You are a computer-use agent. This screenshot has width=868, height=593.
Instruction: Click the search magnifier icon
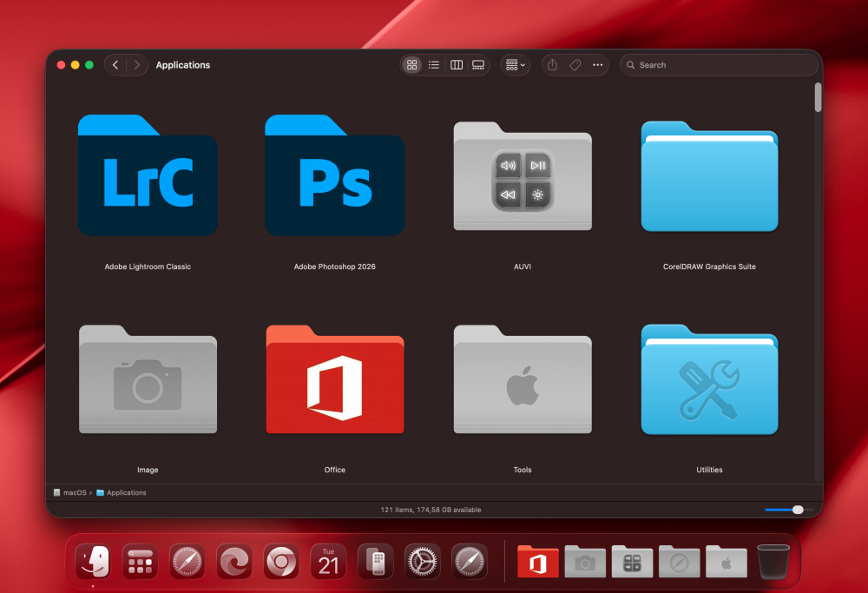click(x=630, y=65)
